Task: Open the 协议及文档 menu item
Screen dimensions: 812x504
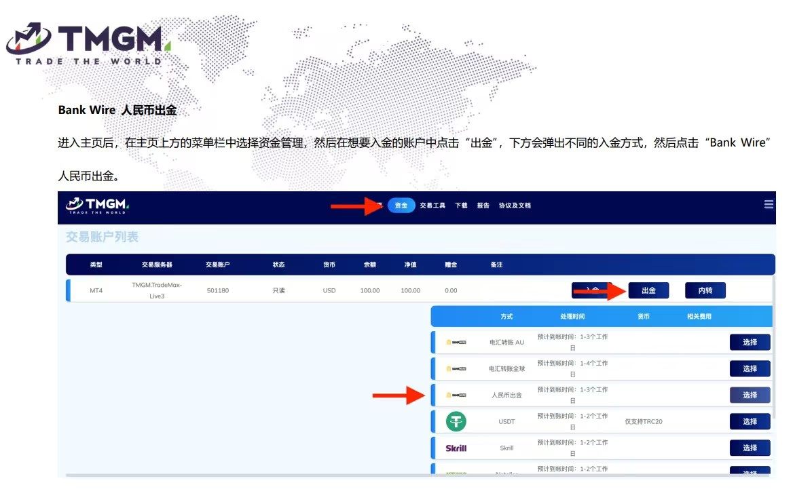Action: coord(515,206)
